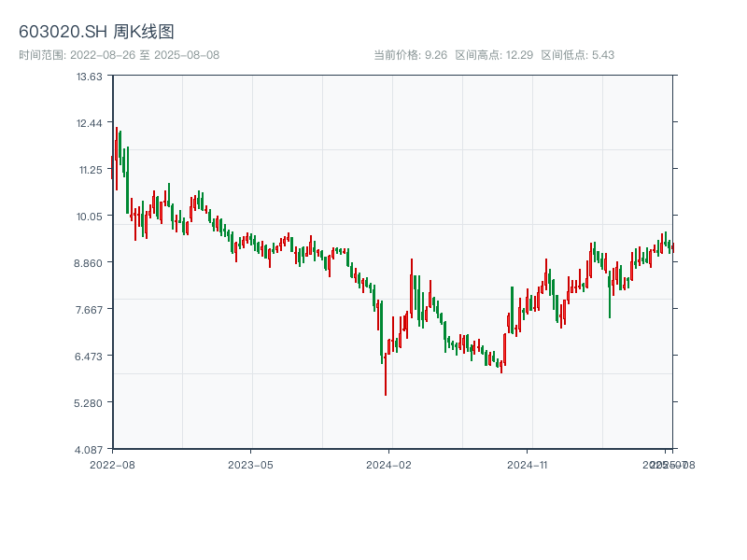The height and width of the screenshot is (560, 747).
Task: Select the 12.44 y-axis tick label
Action: pos(90,123)
